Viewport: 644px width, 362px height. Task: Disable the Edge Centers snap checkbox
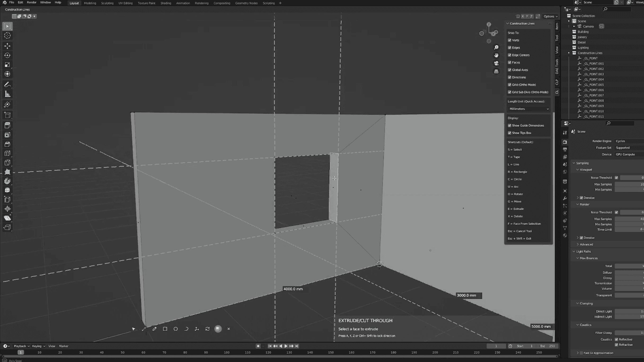[509, 55]
